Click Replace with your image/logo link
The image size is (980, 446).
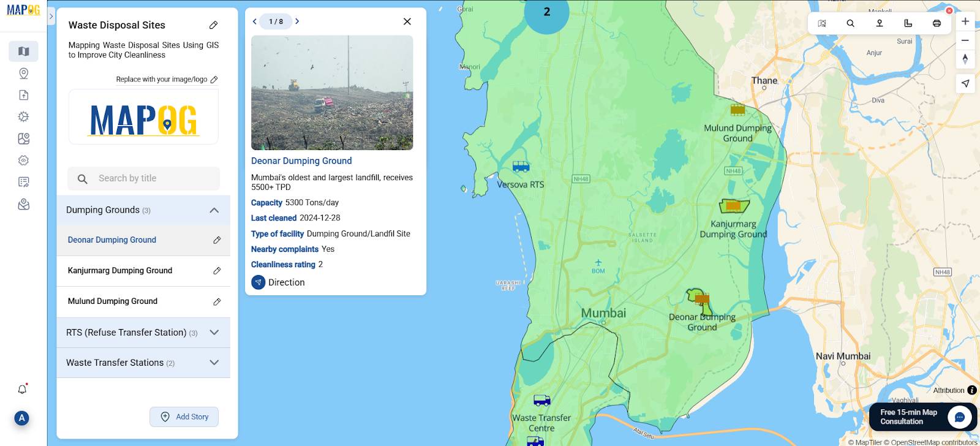(x=167, y=80)
